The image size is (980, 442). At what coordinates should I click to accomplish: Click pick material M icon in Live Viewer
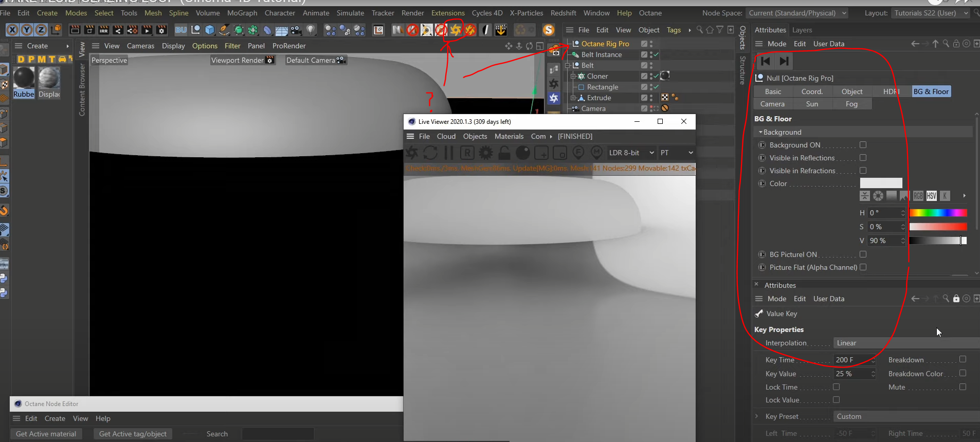point(596,153)
